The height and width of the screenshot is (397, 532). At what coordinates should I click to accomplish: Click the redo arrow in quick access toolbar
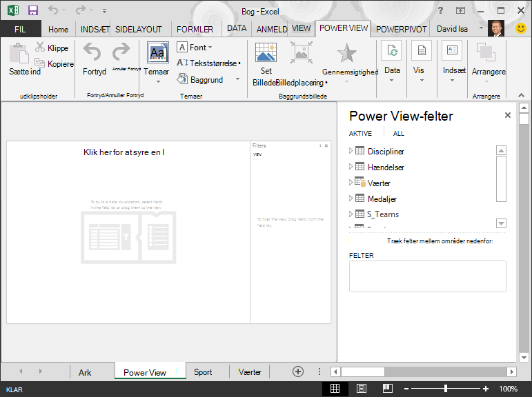coord(81,10)
